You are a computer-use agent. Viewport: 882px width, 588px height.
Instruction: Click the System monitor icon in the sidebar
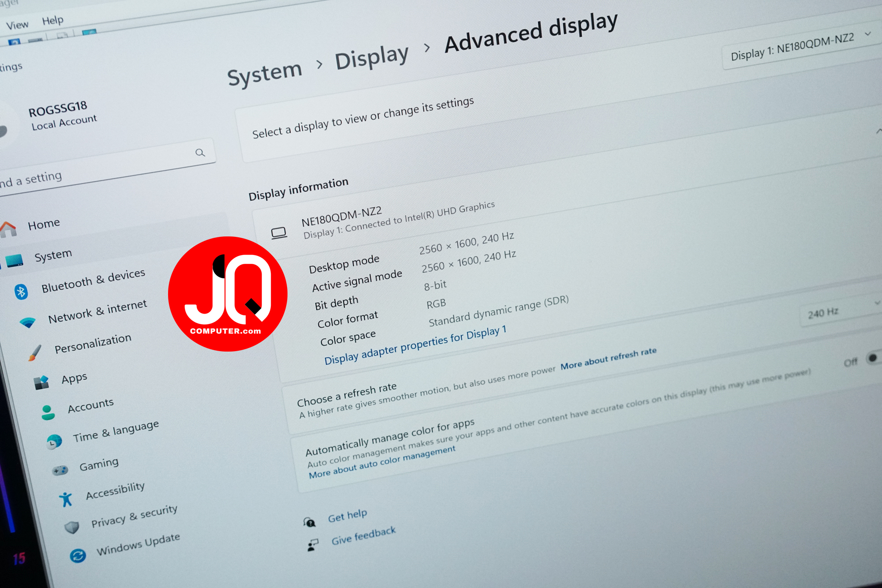[x=15, y=261]
